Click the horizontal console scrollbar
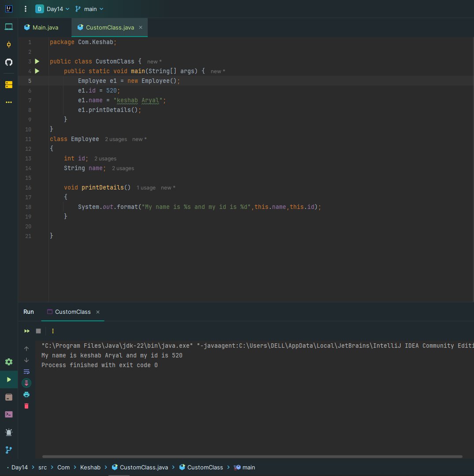The height and width of the screenshot is (476, 474). point(252,457)
